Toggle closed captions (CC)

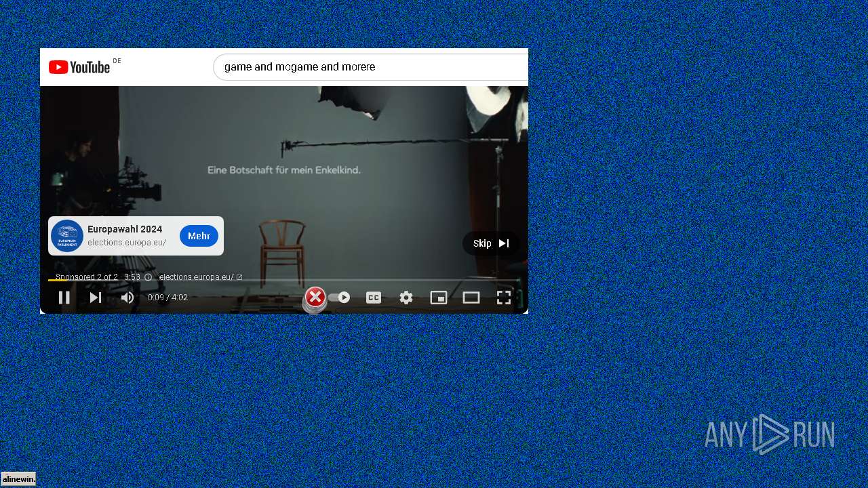tap(374, 298)
